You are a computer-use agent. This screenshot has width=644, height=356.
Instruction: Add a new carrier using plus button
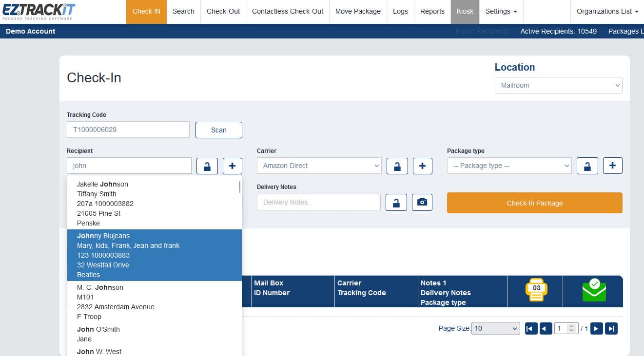coord(422,166)
